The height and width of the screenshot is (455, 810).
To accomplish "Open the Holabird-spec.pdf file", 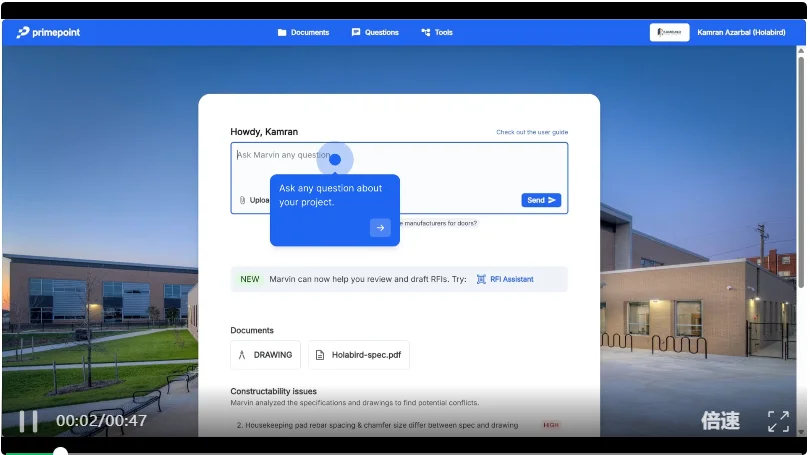I will [358, 355].
